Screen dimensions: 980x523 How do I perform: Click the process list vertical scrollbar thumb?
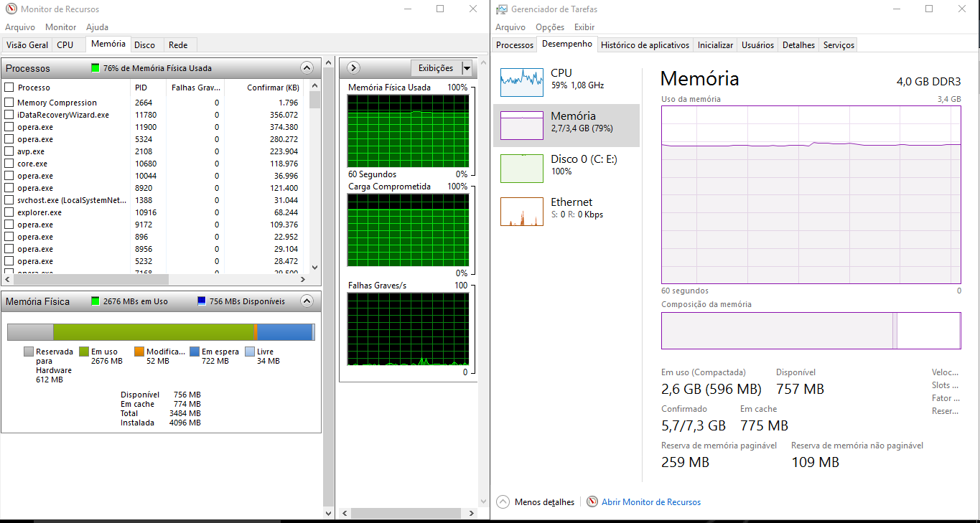tap(314, 99)
